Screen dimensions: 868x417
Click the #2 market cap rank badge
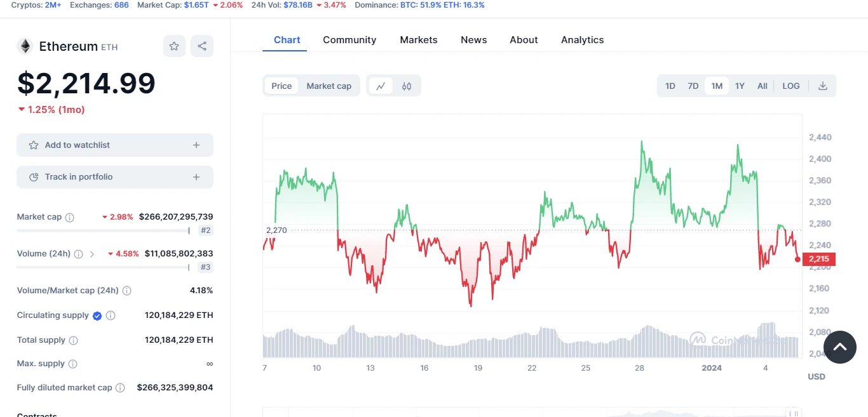pos(205,230)
